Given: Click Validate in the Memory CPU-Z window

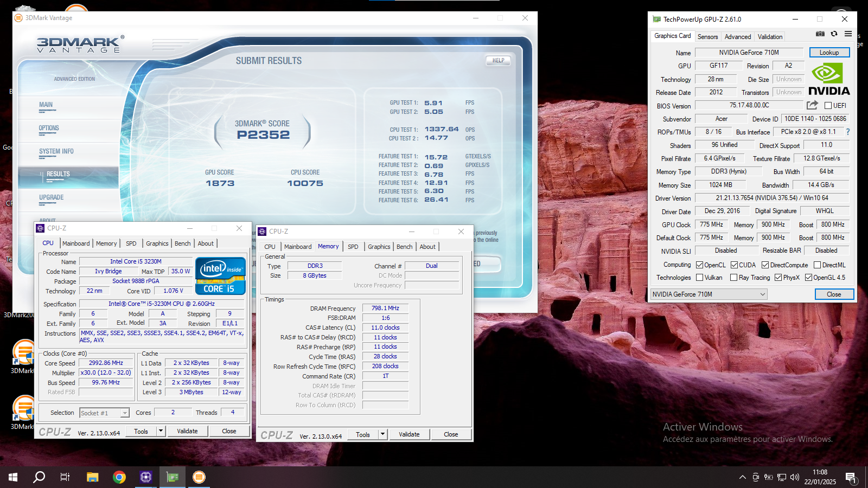Looking at the screenshot, I should coord(409,434).
